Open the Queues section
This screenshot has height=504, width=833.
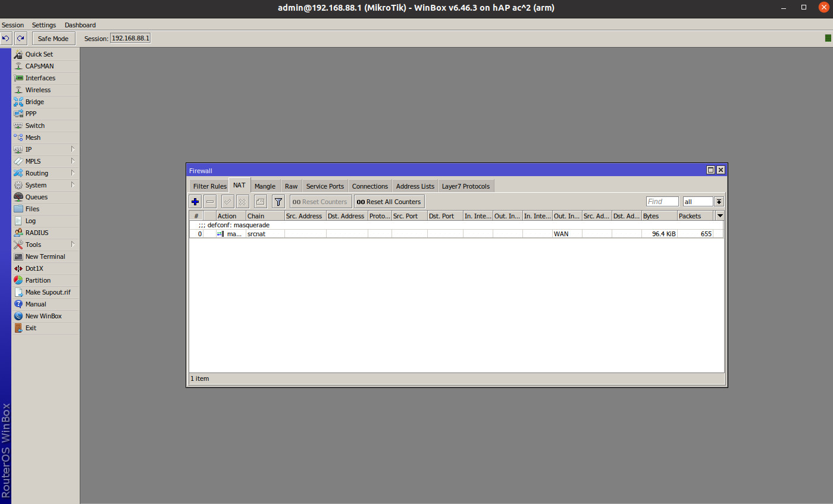click(x=45, y=197)
